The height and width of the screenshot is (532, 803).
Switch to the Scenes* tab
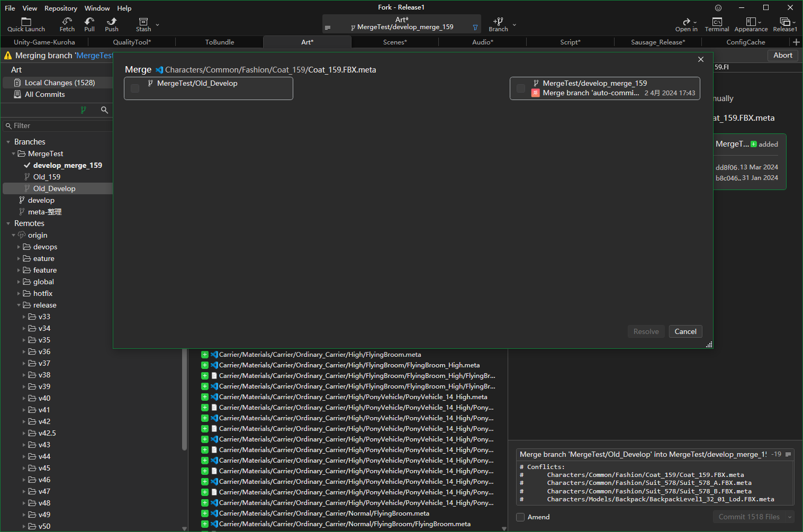tap(395, 42)
